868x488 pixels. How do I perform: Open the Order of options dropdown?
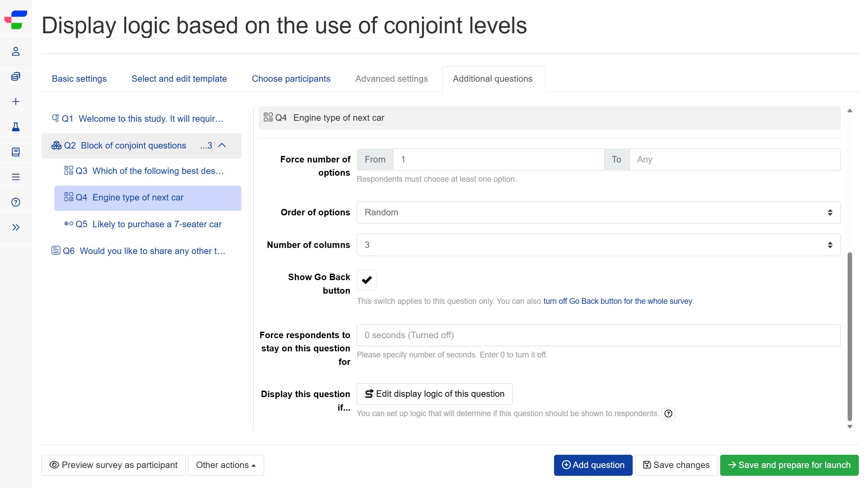[598, 212]
